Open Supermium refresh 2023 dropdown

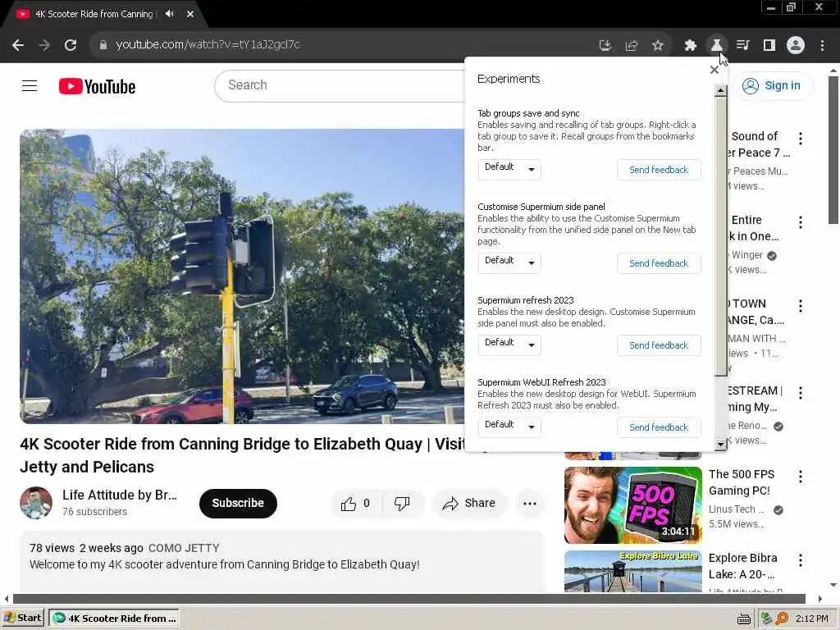(x=509, y=345)
